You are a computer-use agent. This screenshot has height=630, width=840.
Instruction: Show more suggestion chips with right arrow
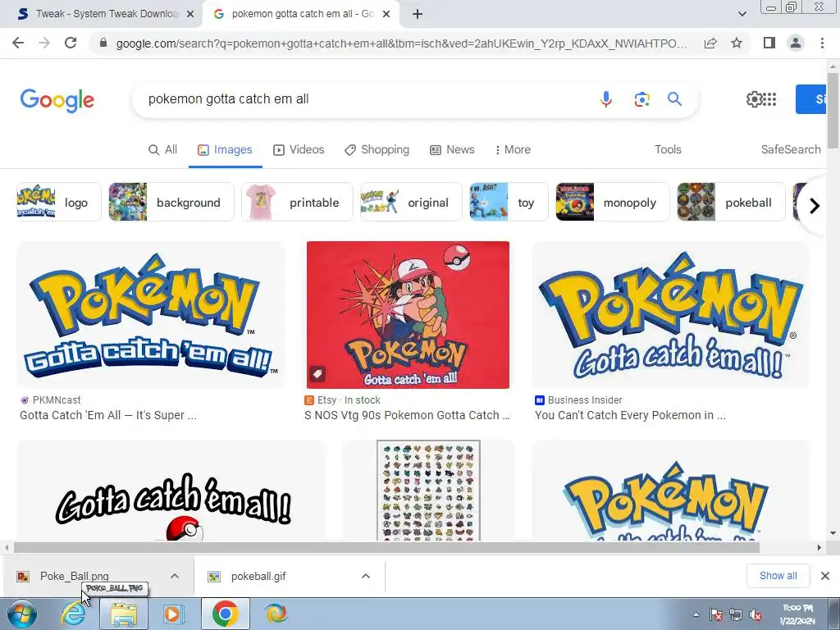(815, 206)
